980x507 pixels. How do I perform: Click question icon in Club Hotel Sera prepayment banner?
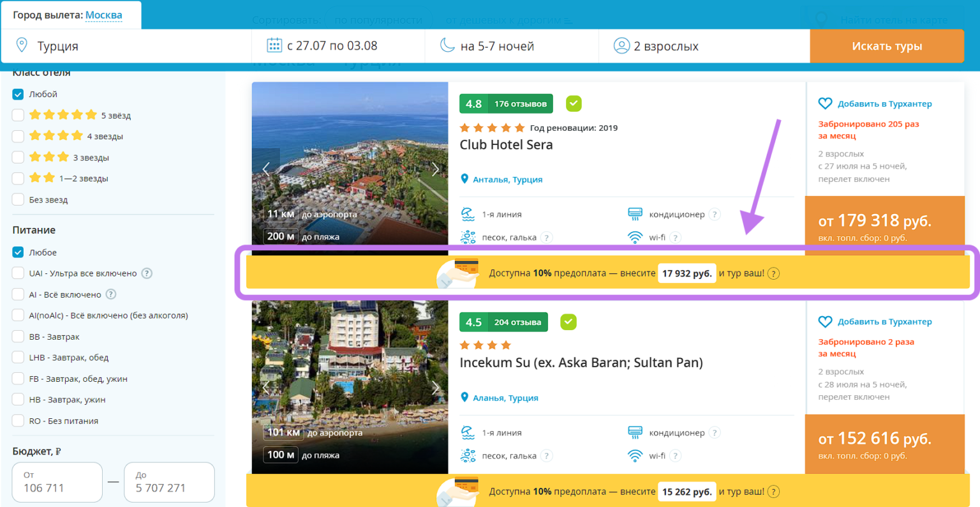pos(773,274)
